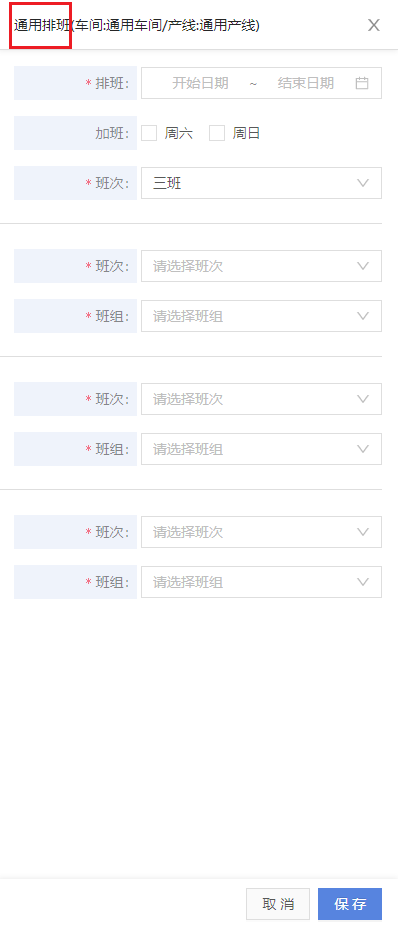
Task: Enable 周日 overtime checkbox
Action: click(217, 133)
